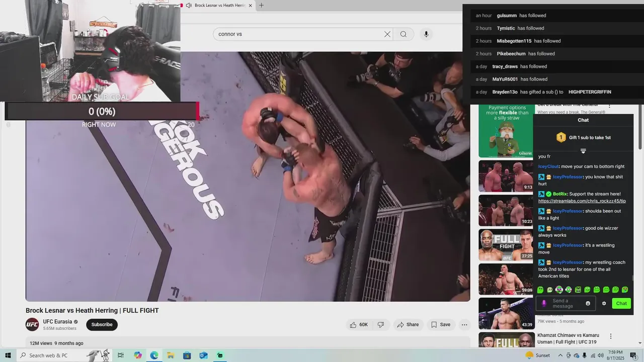Open Copilot from the taskbar
644x362 pixels.
tap(138, 355)
